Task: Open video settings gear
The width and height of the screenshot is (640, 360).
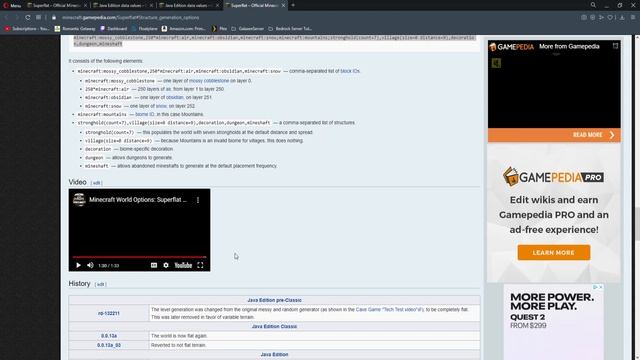Action: (x=166, y=265)
